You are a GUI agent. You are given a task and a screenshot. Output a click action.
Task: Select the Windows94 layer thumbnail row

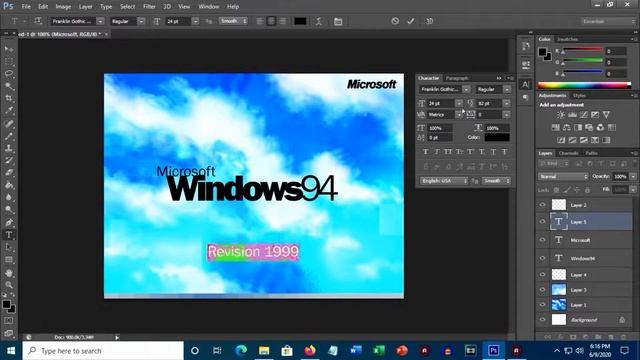584,258
